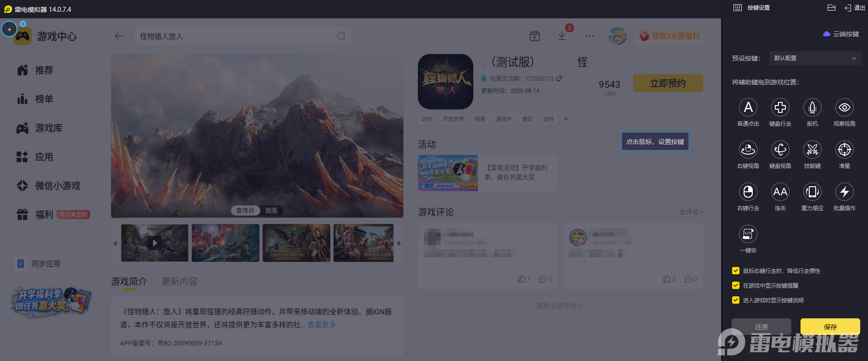Toggle 在游戏中显示按键提醒 checkbox
This screenshot has height=361, width=868.
[736, 285]
